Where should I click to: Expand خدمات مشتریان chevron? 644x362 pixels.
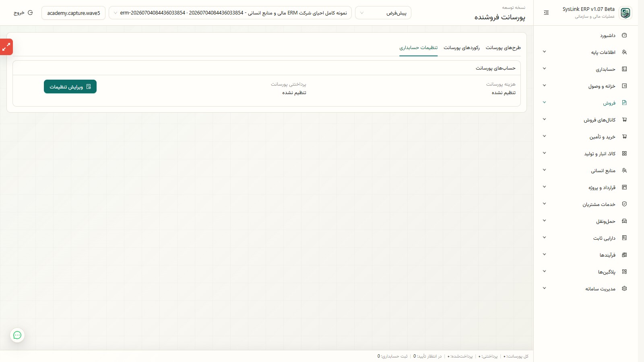pos(544,204)
